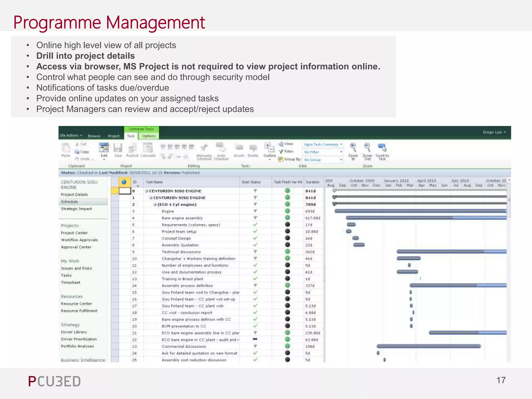Click the Task Name column header
The image size is (532, 399).
pyautogui.click(x=191, y=182)
